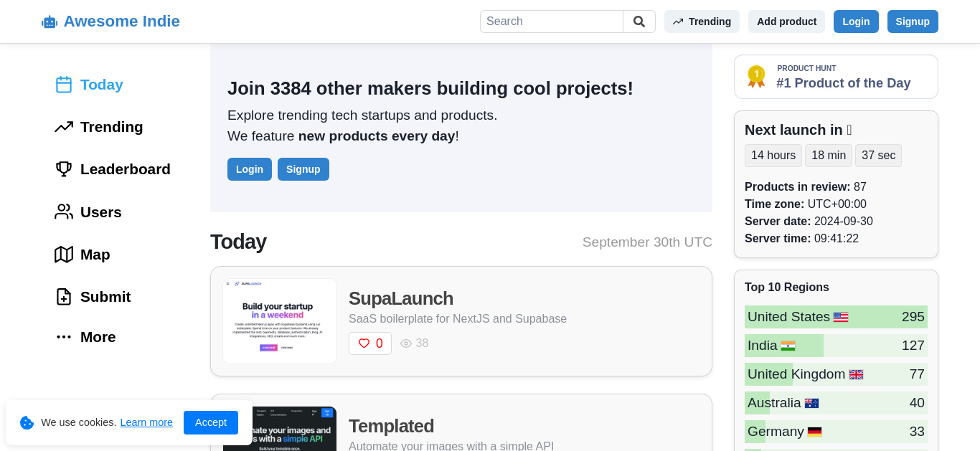Click the file-plus Submit icon
980x451 pixels.
tap(64, 297)
